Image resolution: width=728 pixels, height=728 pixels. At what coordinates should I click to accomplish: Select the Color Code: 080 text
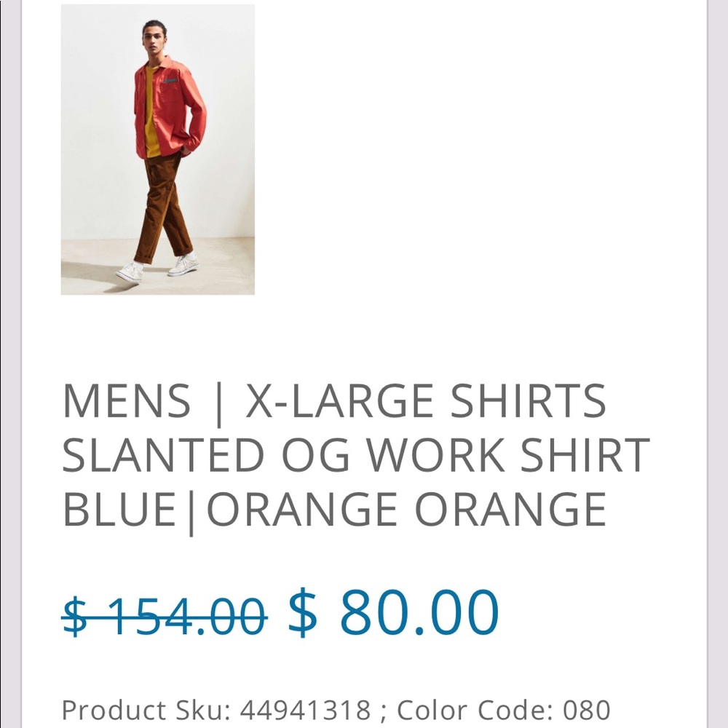point(503,710)
